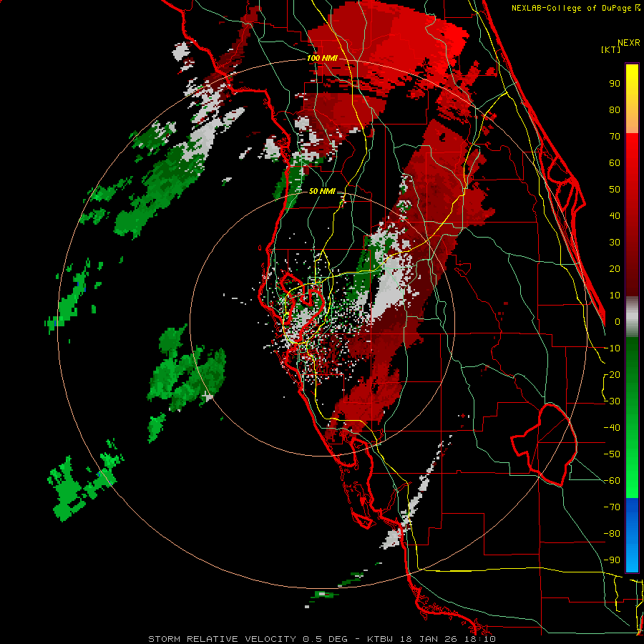Select the 70 value on velocity scale
The image size is (644, 644).
[615, 137]
